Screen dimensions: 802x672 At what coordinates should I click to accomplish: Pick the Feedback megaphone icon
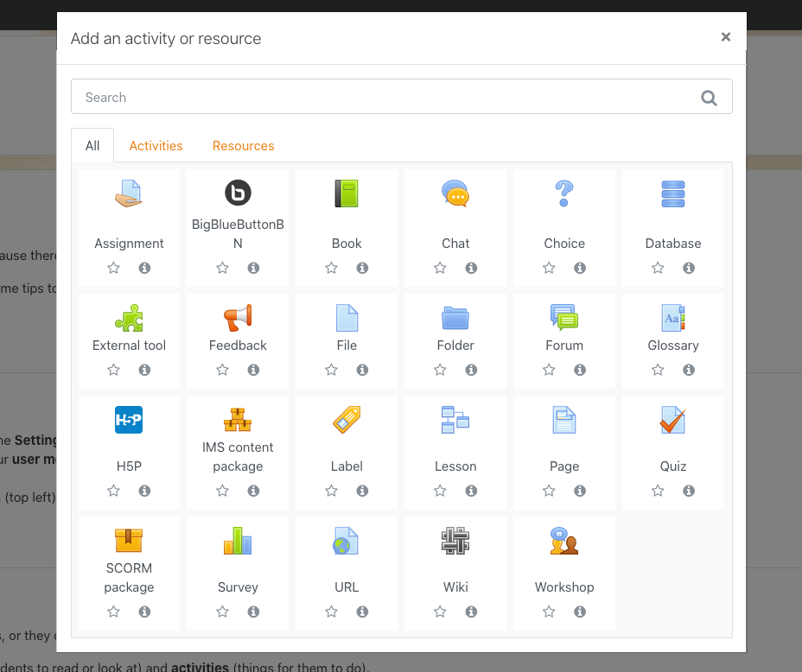coord(238,317)
